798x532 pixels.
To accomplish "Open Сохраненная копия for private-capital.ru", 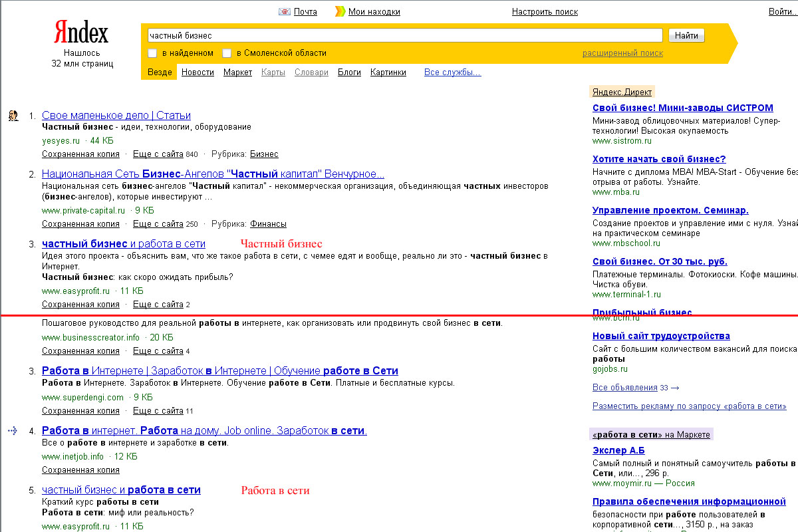I will point(80,223).
